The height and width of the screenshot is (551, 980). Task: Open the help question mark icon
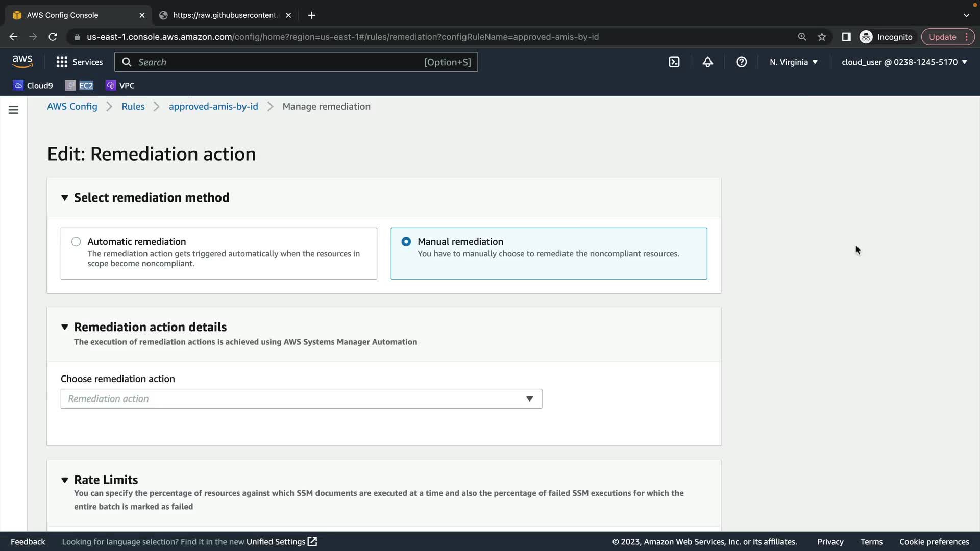[741, 62]
